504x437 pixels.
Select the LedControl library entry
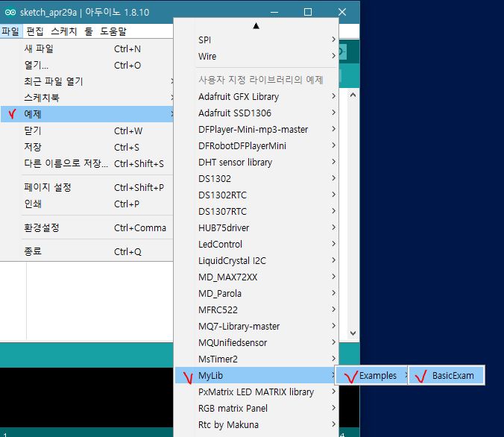pos(256,244)
